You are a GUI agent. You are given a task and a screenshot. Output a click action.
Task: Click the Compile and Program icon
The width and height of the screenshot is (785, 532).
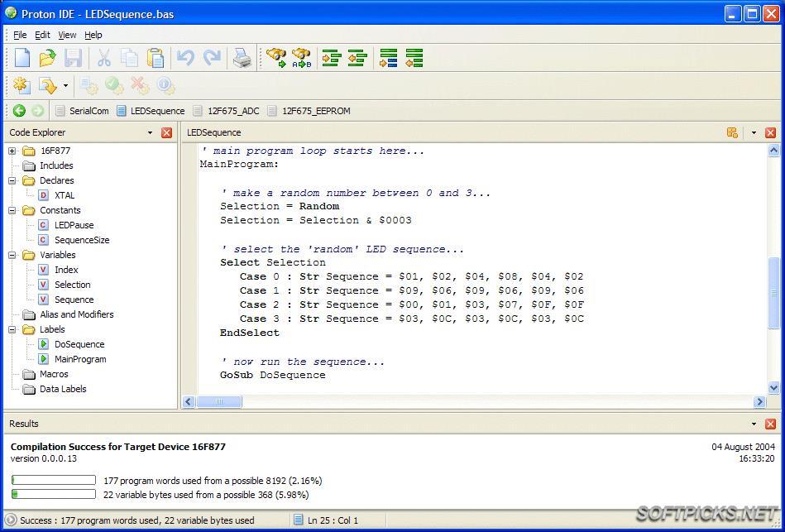coord(47,86)
